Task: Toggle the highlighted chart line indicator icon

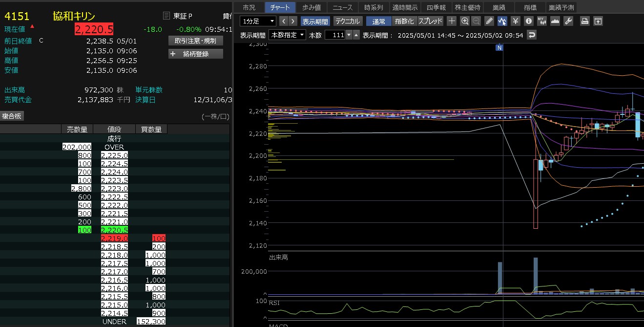Action: [502, 21]
